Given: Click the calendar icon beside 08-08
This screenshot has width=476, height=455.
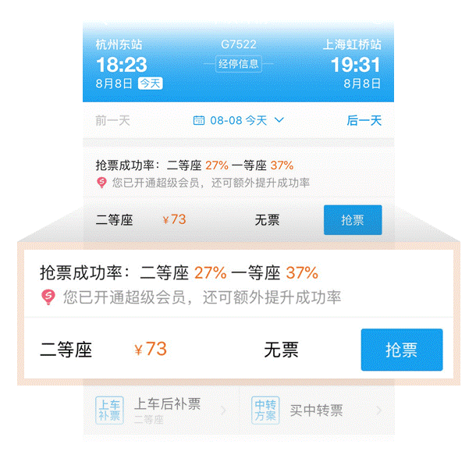Looking at the screenshot, I should (199, 120).
